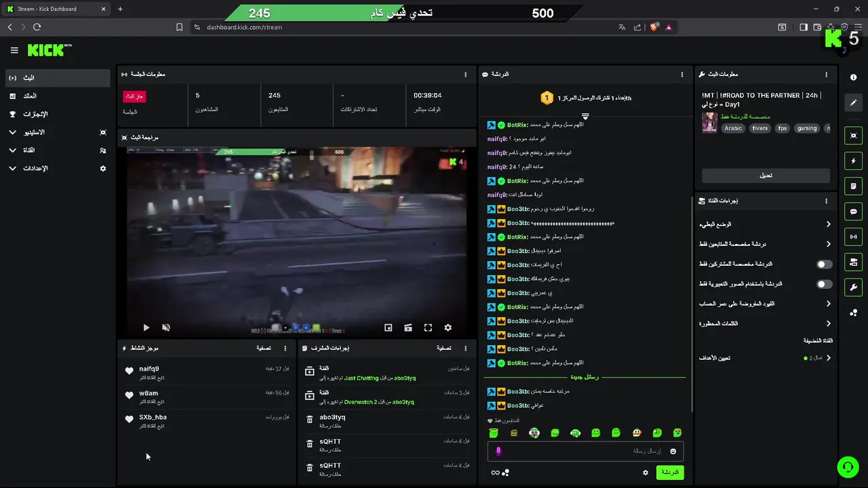Expand followers-only chat settings
The width and height of the screenshot is (868, 488).
[x=765, y=244]
